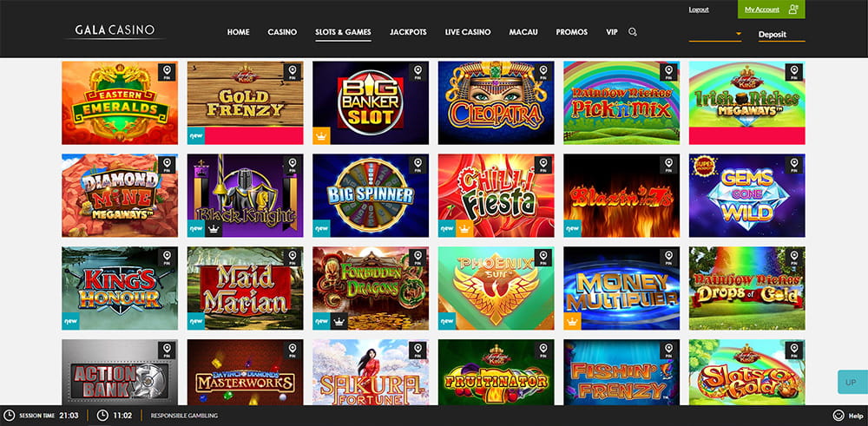Switch to the Live Casino section
Viewport: 868px width, 426px height.
[x=468, y=32]
